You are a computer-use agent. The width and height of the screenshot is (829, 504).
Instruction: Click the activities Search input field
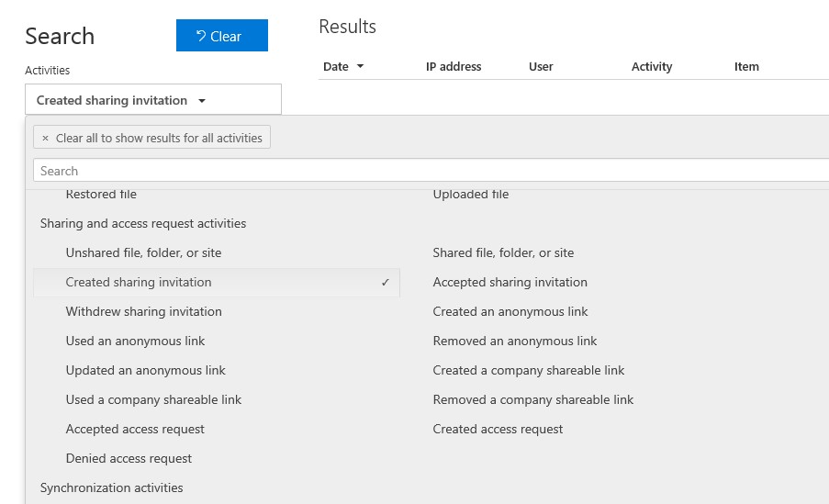pos(431,171)
